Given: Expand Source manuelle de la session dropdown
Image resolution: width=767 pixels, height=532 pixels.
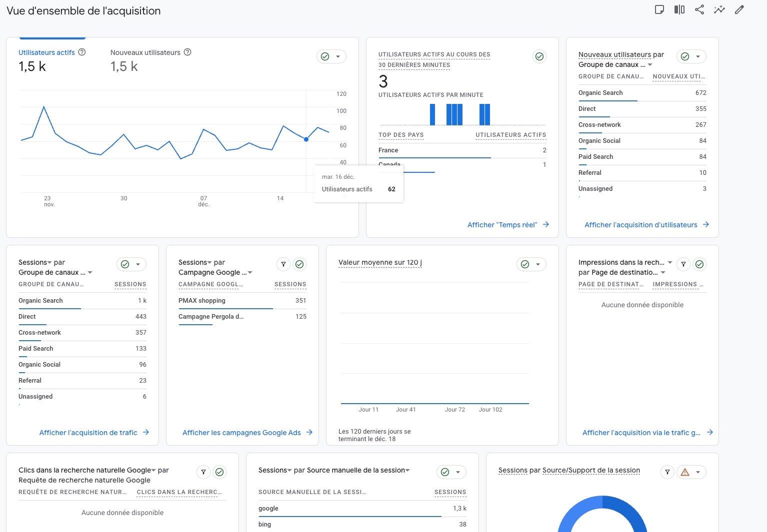Looking at the screenshot, I should 407,470.
